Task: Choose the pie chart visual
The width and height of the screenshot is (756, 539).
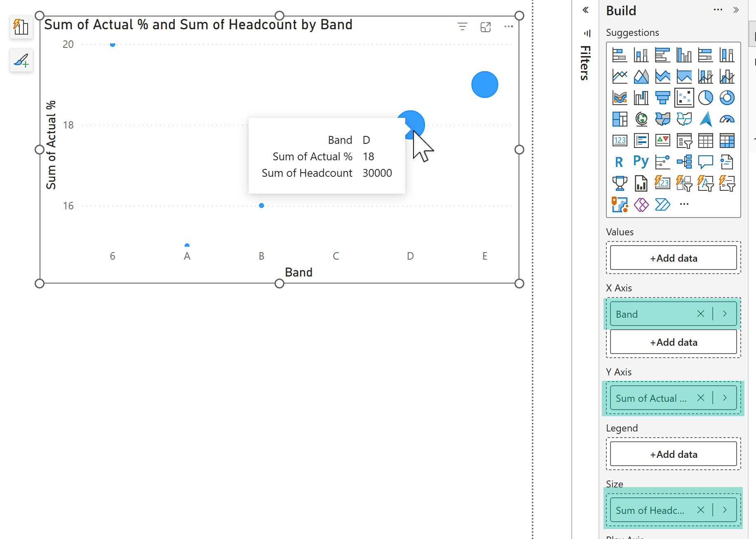Action: coord(705,98)
